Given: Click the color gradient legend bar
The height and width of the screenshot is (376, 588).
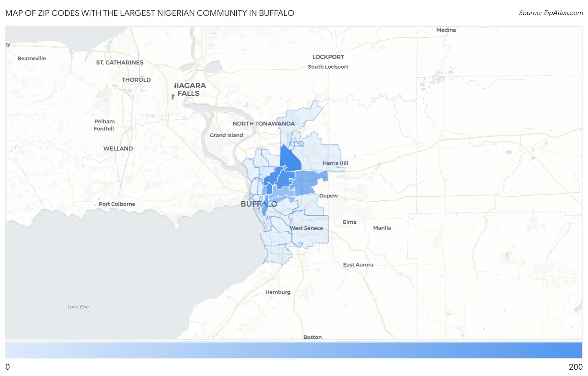Looking at the screenshot, I should pyautogui.click(x=294, y=350).
